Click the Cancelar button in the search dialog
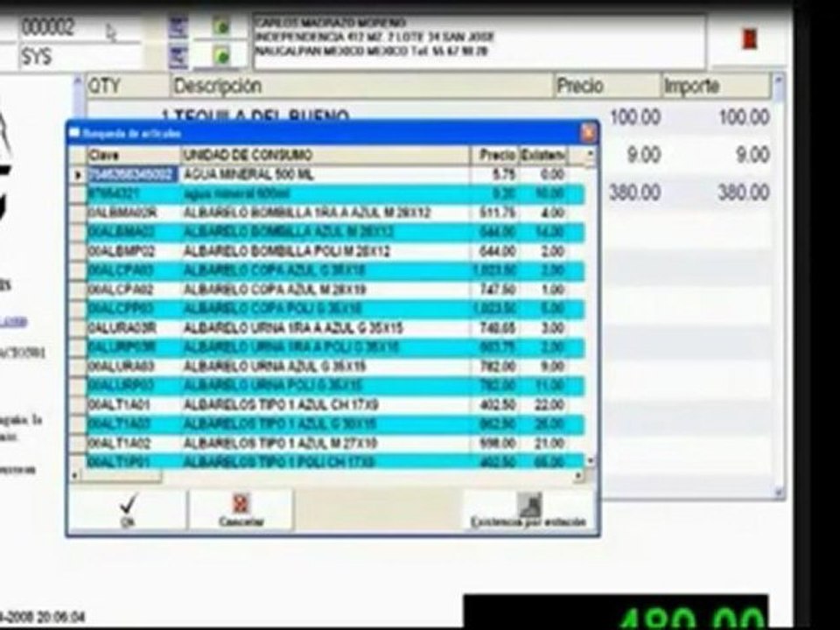 tap(241, 510)
